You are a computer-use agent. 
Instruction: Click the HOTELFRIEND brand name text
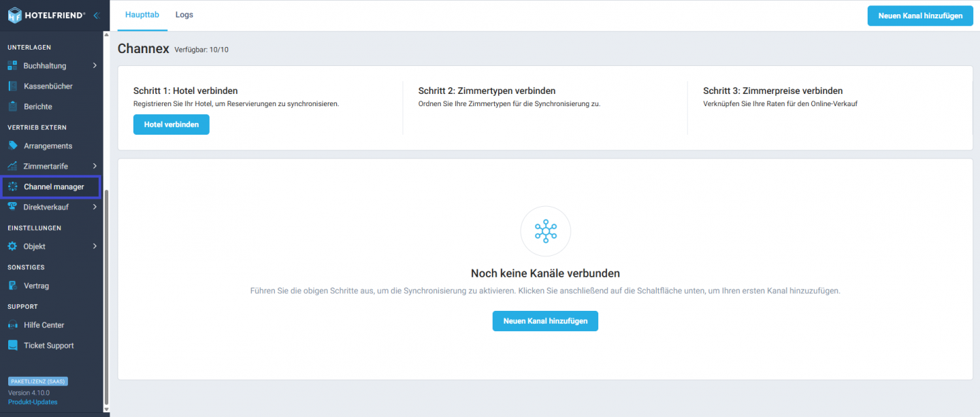coord(56,15)
